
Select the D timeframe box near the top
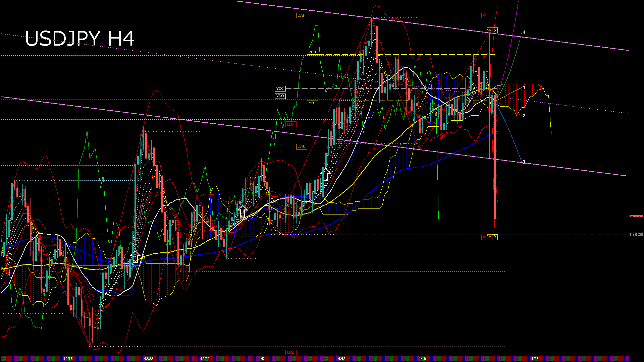495,31
